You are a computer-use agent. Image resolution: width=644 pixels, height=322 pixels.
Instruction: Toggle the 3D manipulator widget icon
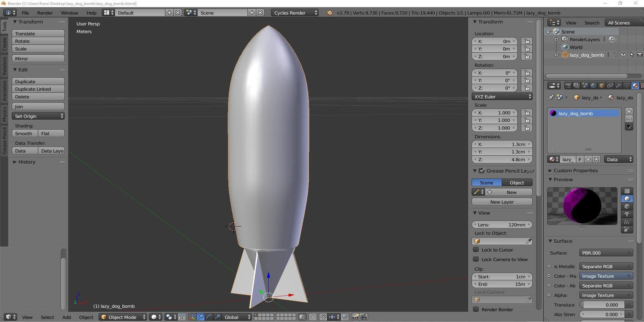[x=192, y=317]
